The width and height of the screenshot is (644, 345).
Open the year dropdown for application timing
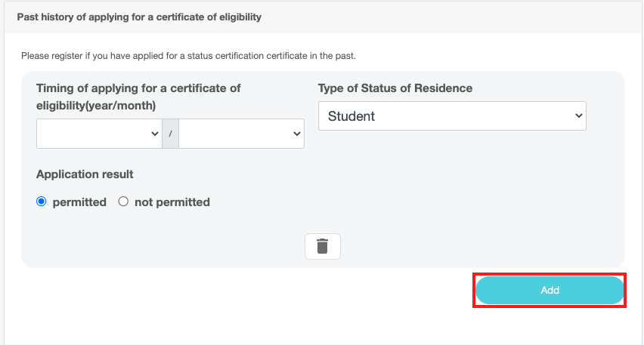pyautogui.click(x=99, y=134)
